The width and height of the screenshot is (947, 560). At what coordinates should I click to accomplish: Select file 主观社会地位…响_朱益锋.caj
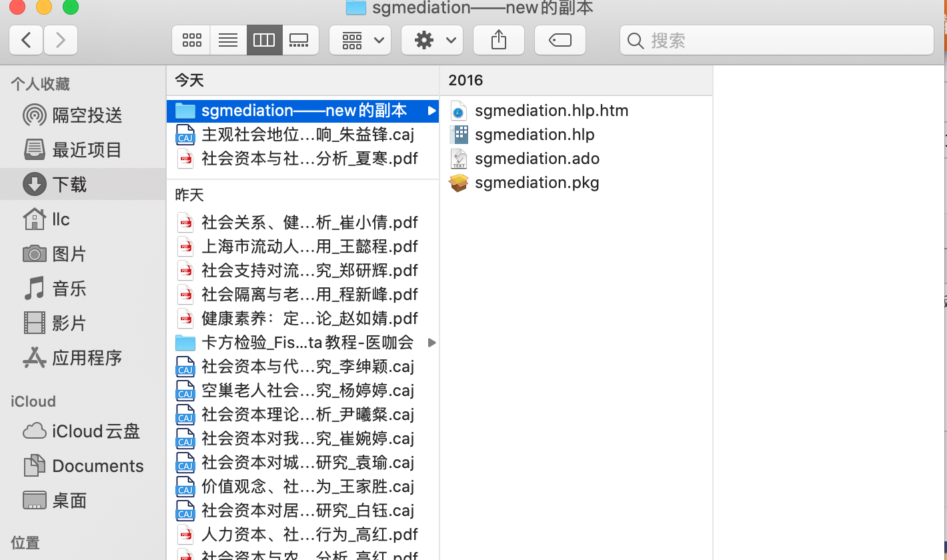[x=303, y=135]
